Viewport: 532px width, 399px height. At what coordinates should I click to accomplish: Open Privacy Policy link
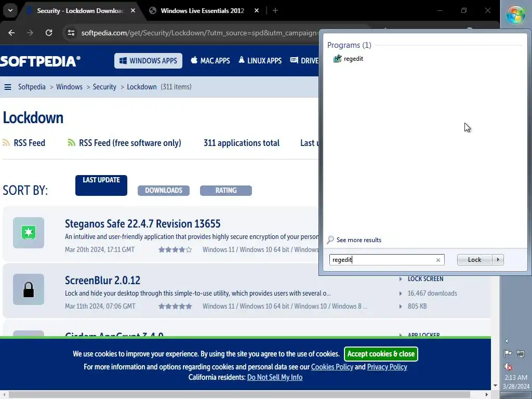pyautogui.click(x=387, y=367)
